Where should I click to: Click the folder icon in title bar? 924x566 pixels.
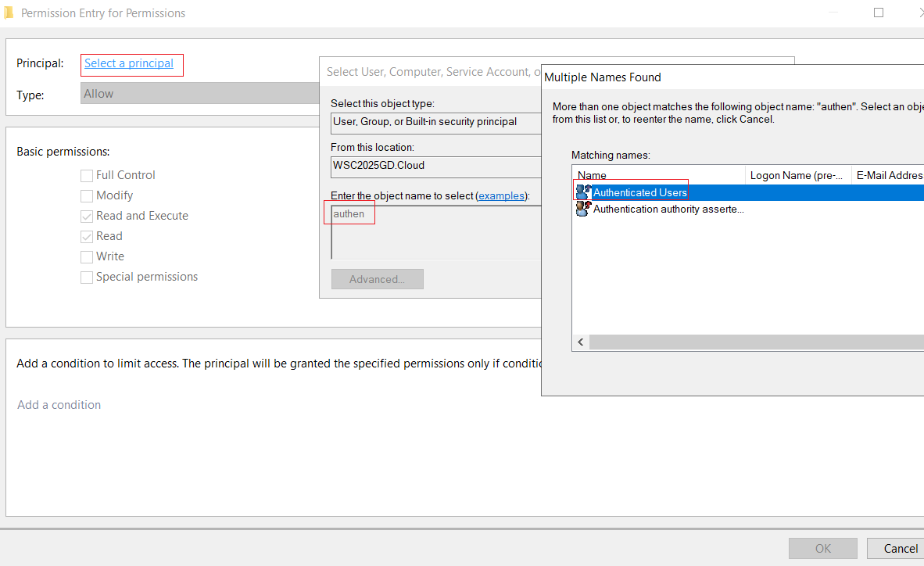9,13
